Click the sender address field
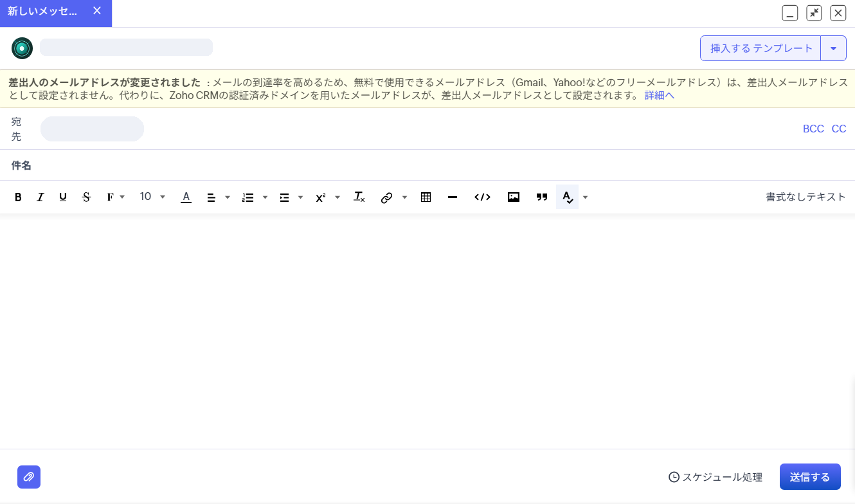The width and height of the screenshot is (855, 504). coord(126,47)
